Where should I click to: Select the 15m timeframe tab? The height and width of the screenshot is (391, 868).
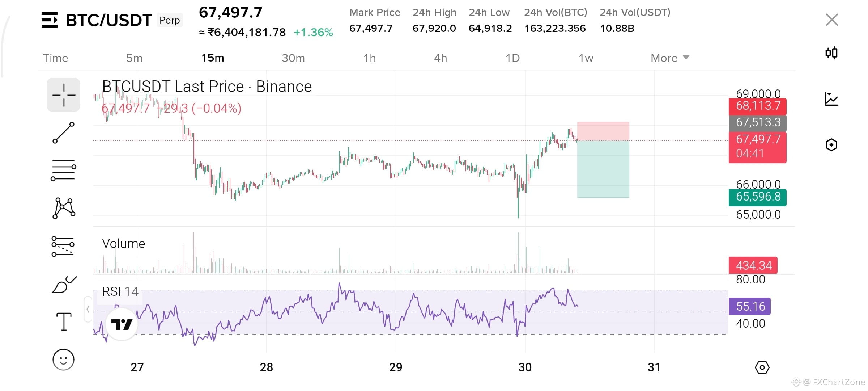(213, 58)
